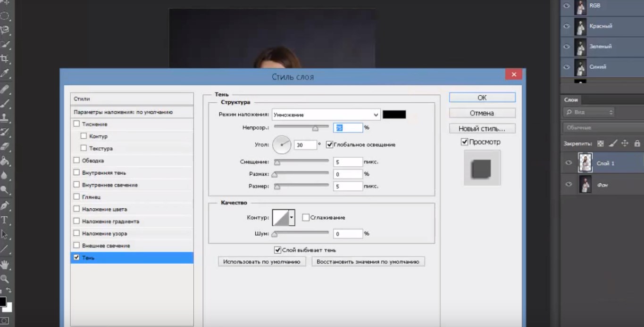
Task: Open the black shadow color swatch
Action: (x=394, y=114)
